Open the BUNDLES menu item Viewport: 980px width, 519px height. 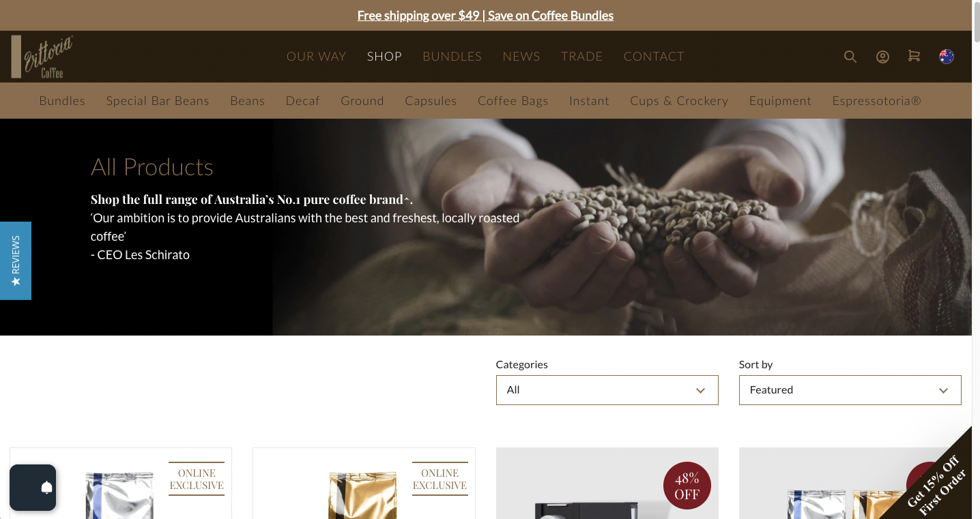pos(452,57)
